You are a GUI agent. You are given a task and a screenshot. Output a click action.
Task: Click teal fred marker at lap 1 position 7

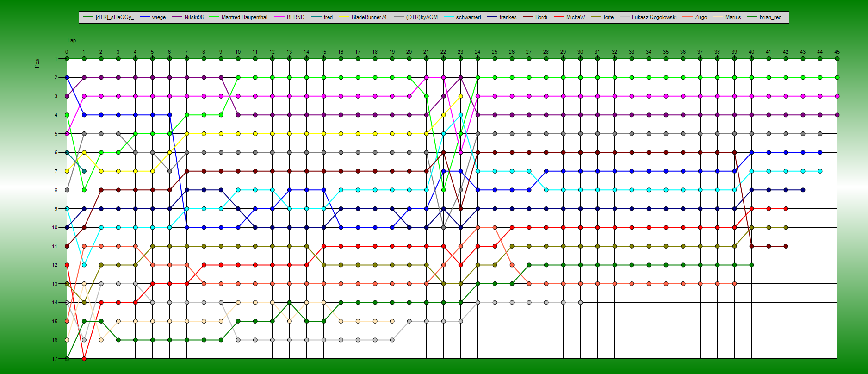84,171
